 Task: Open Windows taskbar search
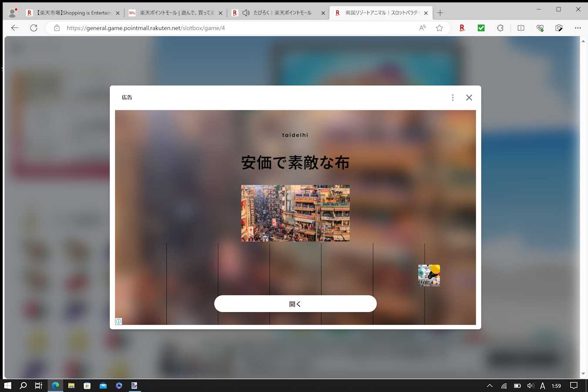(24, 385)
